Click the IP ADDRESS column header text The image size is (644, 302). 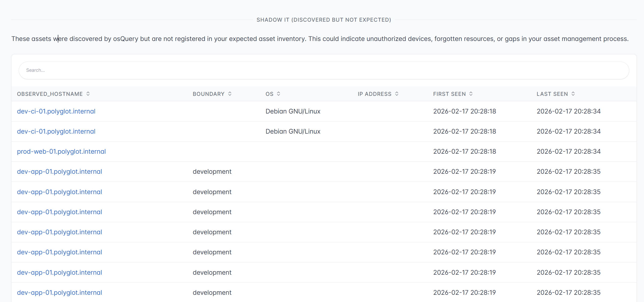pos(375,94)
